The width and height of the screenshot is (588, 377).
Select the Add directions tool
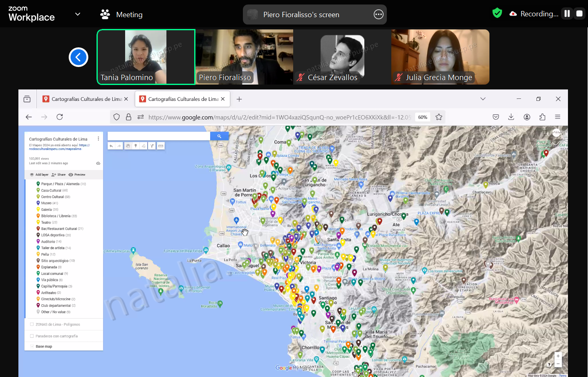(152, 146)
